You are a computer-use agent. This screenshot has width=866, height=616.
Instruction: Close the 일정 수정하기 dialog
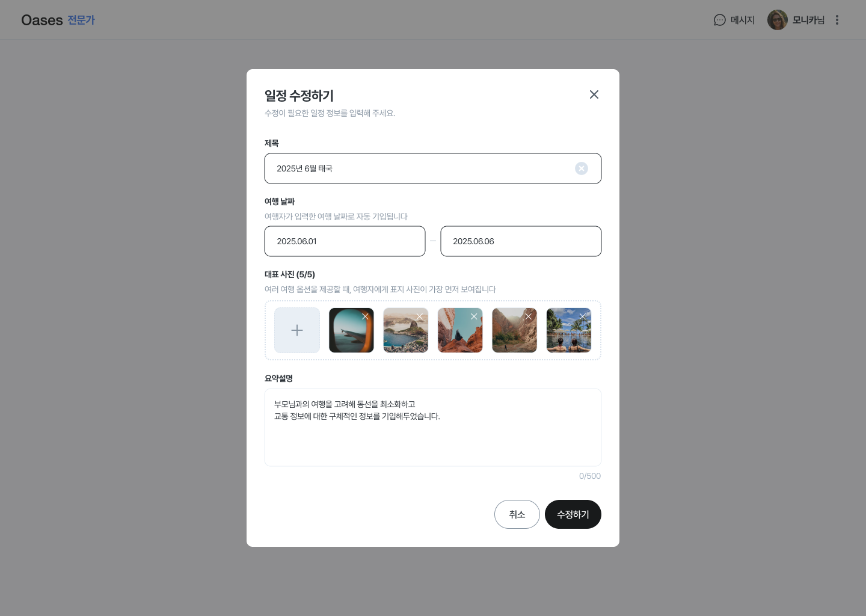click(594, 94)
